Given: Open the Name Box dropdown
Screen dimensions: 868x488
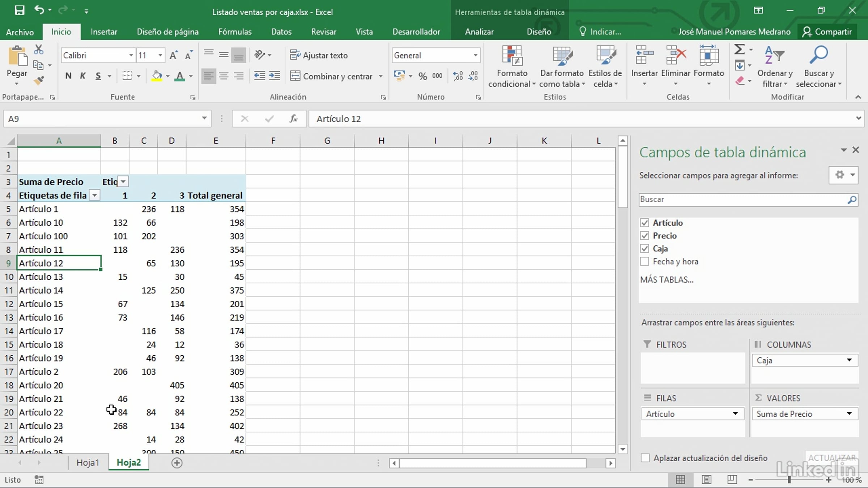Looking at the screenshot, I should [204, 119].
